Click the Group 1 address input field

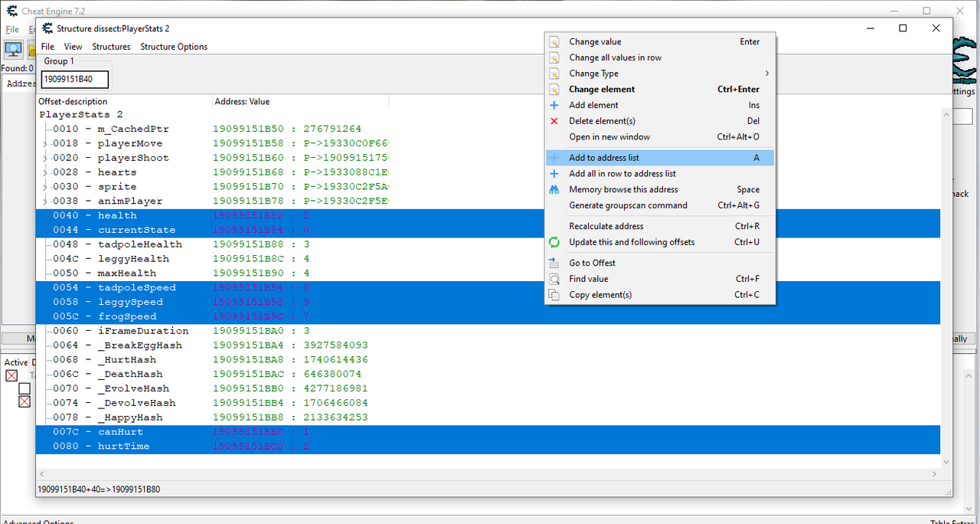coord(75,79)
